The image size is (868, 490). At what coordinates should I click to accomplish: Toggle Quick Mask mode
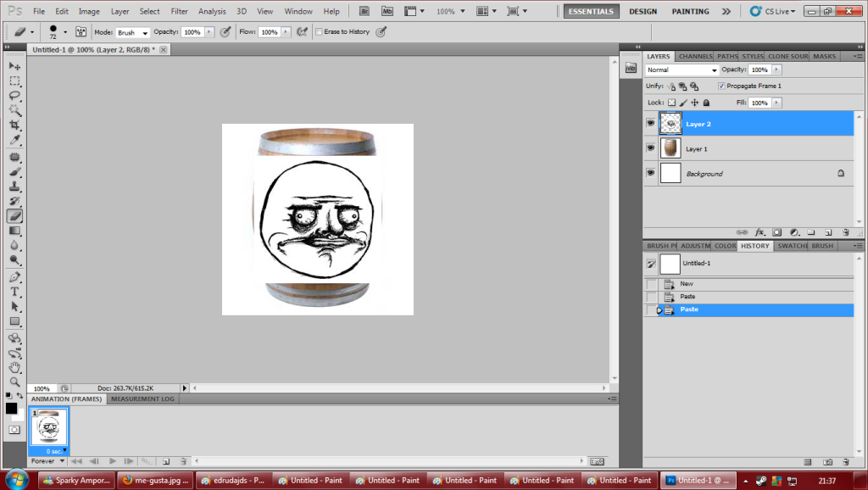pyautogui.click(x=14, y=430)
